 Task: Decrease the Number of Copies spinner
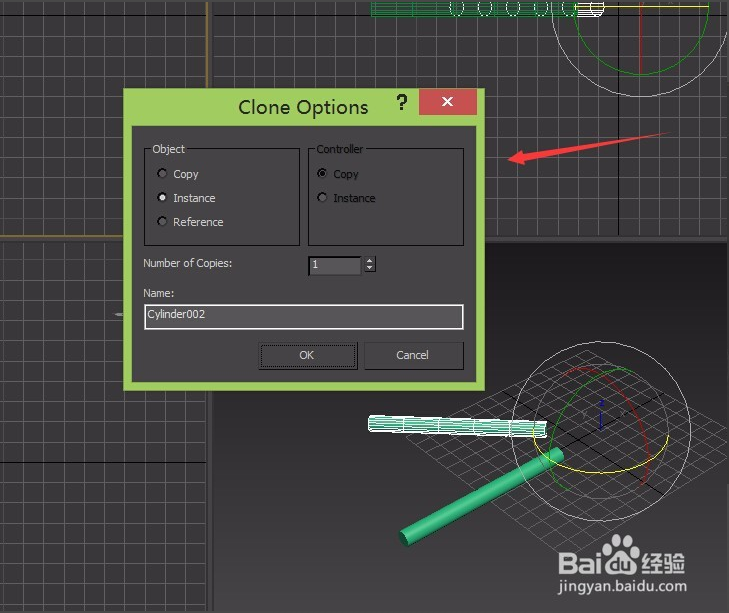coord(370,268)
